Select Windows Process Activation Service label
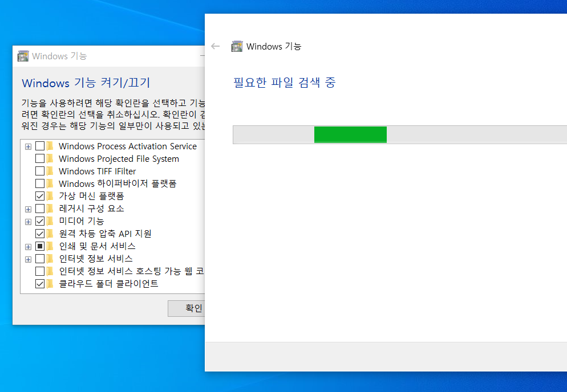567x392 pixels. pyautogui.click(x=128, y=146)
